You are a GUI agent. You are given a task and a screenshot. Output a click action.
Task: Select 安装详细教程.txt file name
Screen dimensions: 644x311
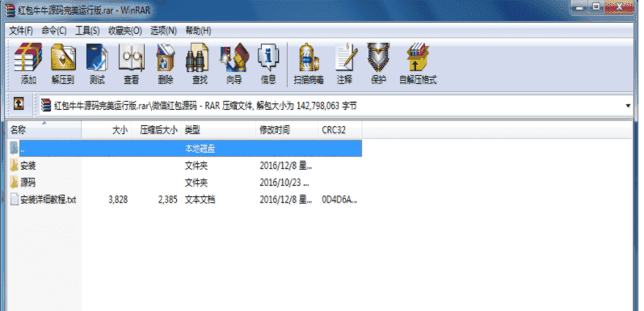[48, 200]
